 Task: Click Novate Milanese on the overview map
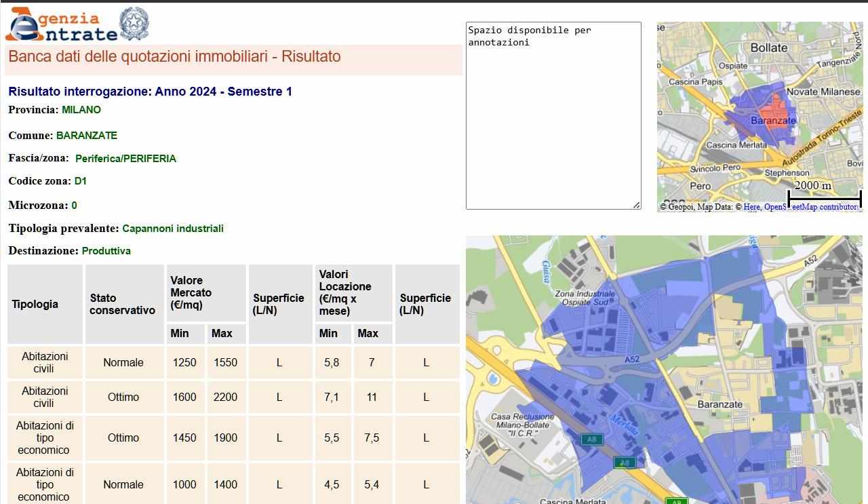coord(823,92)
